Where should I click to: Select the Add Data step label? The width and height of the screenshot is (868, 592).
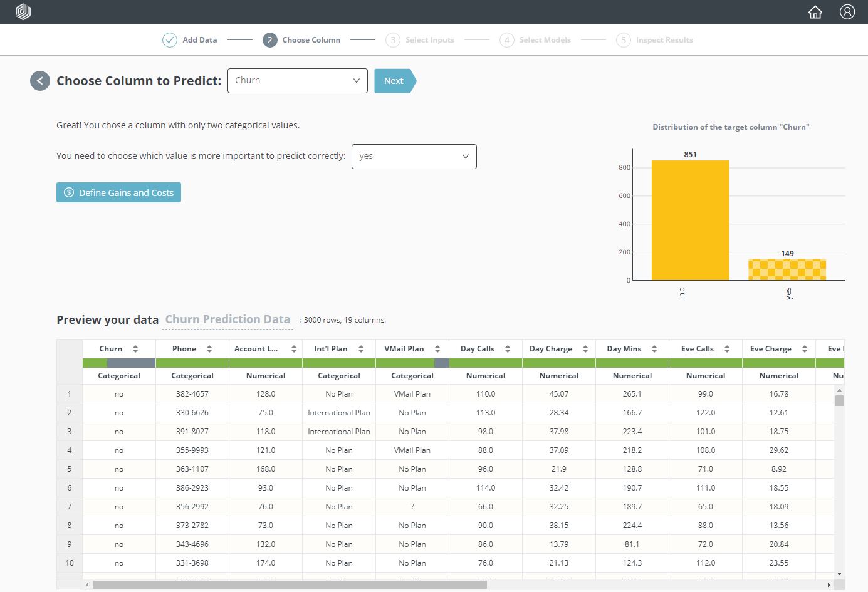pyautogui.click(x=200, y=40)
